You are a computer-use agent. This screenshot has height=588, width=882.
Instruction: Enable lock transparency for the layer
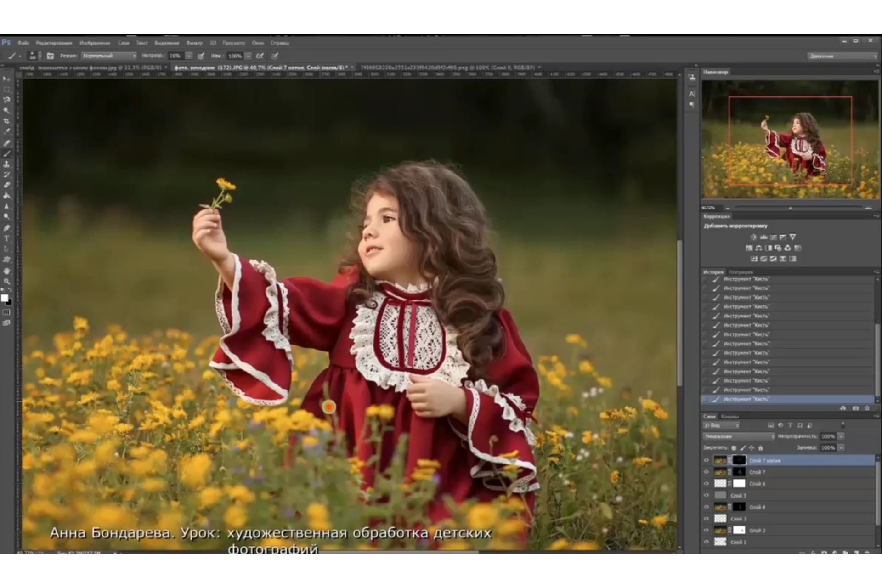[x=734, y=448]
